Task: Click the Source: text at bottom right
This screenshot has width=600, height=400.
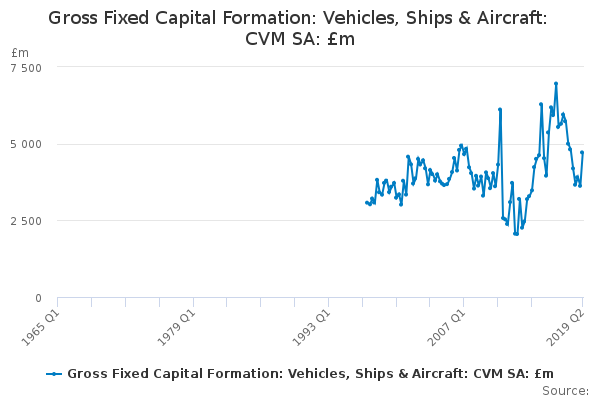Action: [x=565, y=391]
